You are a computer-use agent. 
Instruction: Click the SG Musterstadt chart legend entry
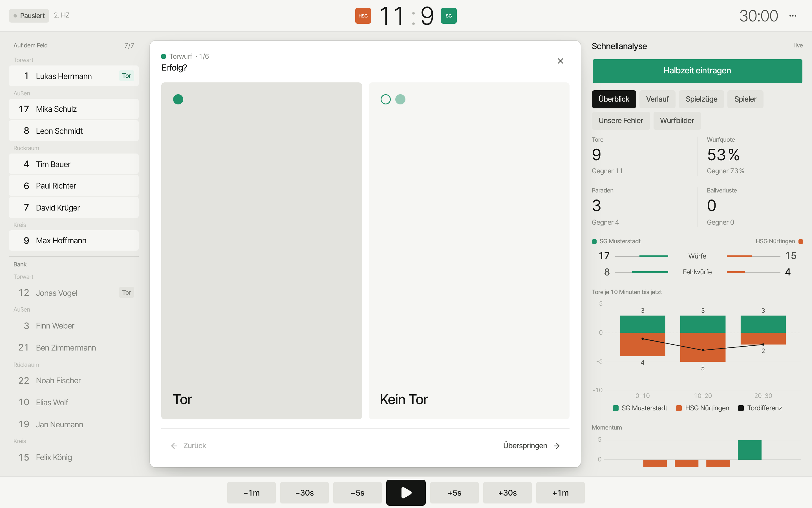pos(640,408)
